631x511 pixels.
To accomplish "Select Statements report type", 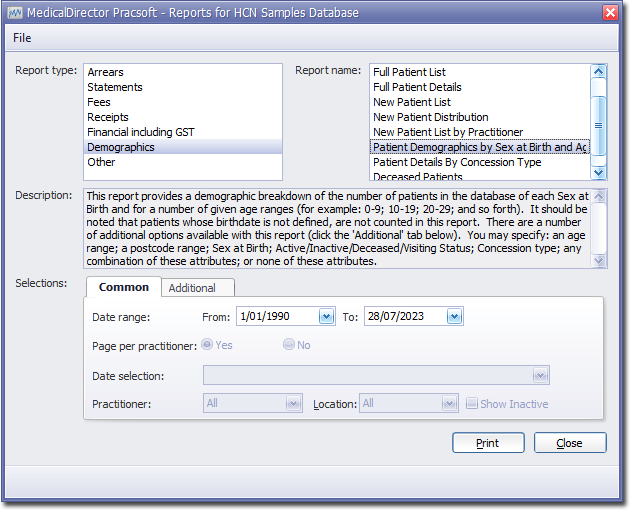I will point(183,87).
